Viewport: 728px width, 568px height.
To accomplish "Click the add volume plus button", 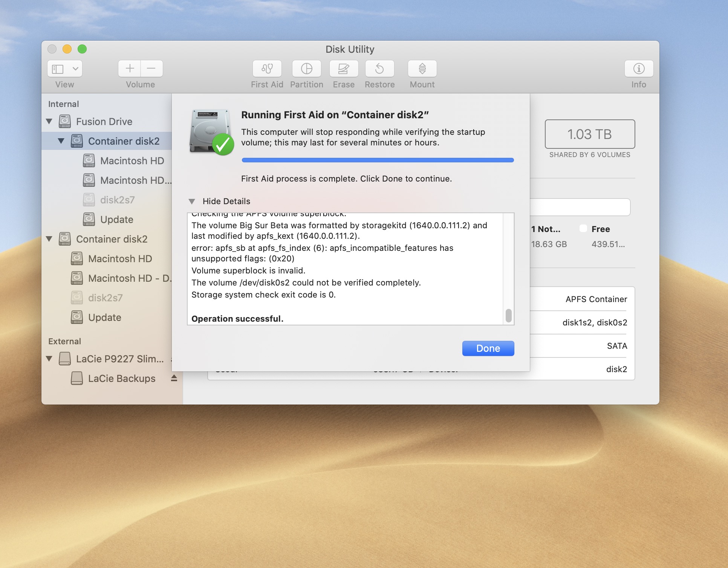I will pyautogui.click(x=130, y=69).
